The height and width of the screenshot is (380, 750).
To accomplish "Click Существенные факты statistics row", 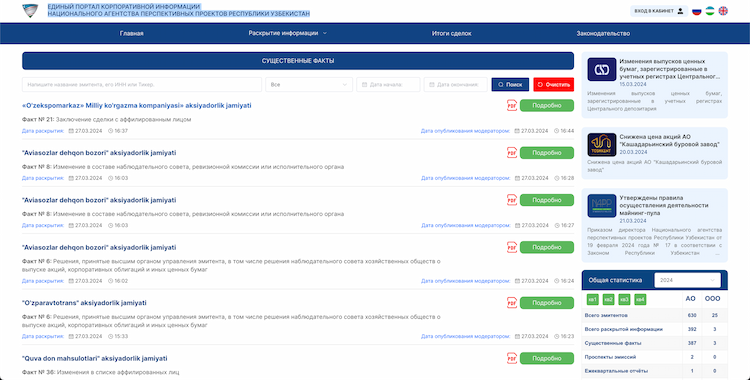I will (x=654, y=343).
